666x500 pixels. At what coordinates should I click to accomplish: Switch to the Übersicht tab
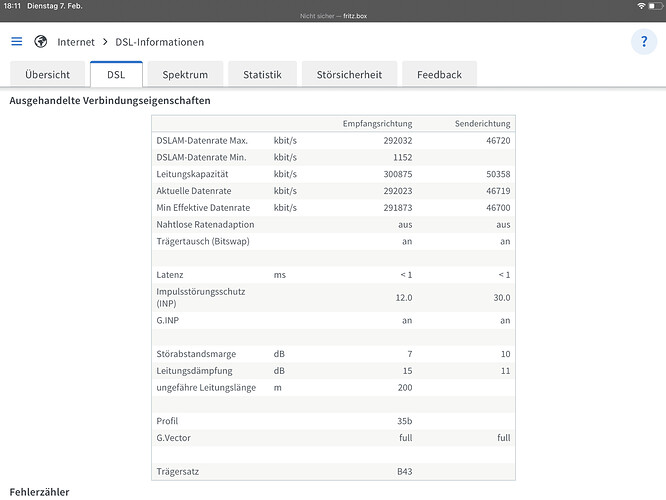[x=47, y=74]
